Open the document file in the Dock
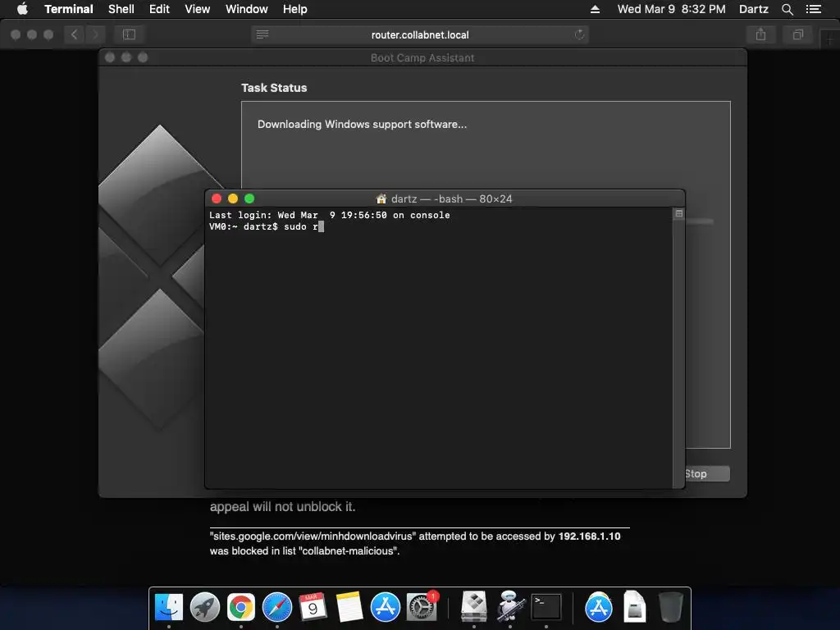 (634, 607)
